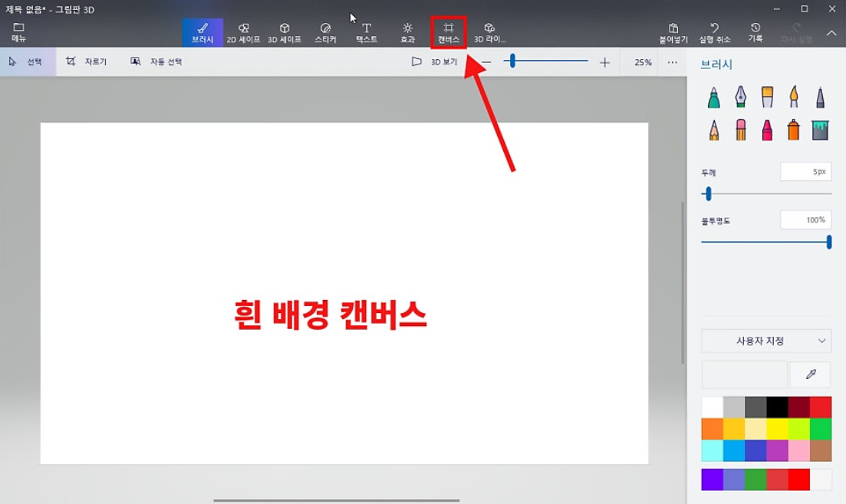Viewport: 846px width, 504px height.
Task: Choose the Oil brush tool
Action: [x=767, y=97]
